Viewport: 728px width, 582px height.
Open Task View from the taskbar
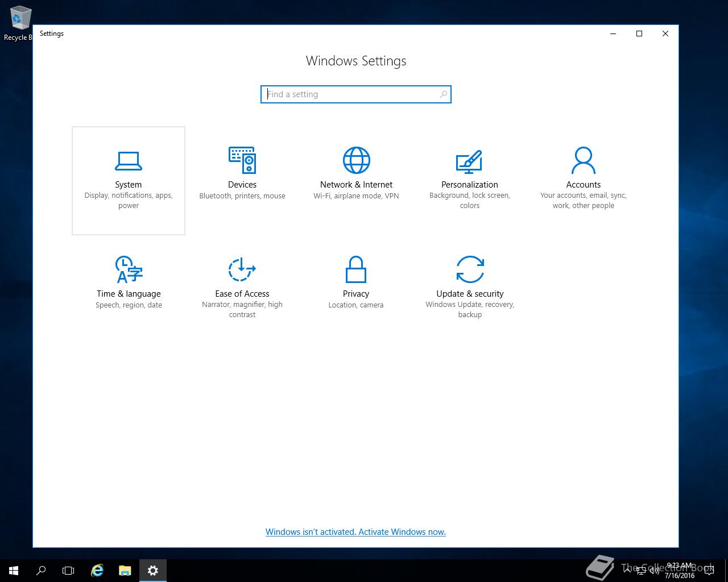68,571
